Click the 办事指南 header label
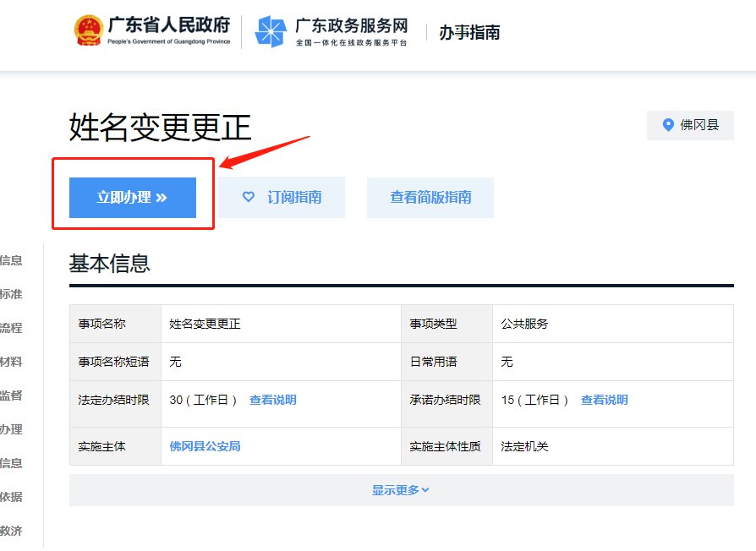This screenshot has width=756, height=551. click(x=469, y=33)
